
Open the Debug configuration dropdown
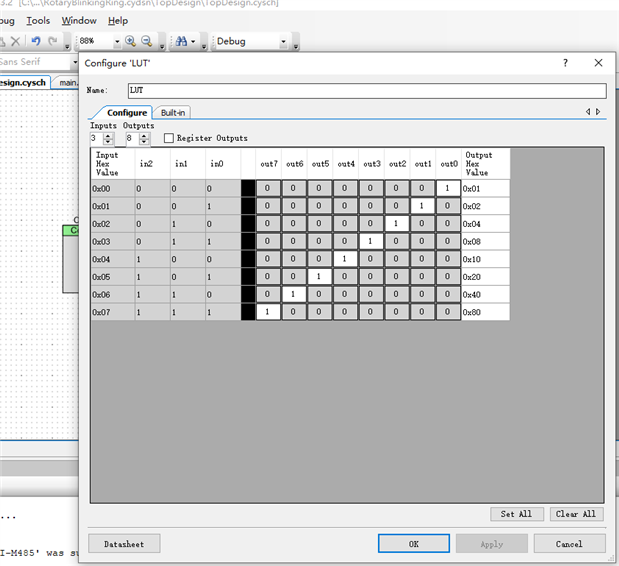[283, 42]
